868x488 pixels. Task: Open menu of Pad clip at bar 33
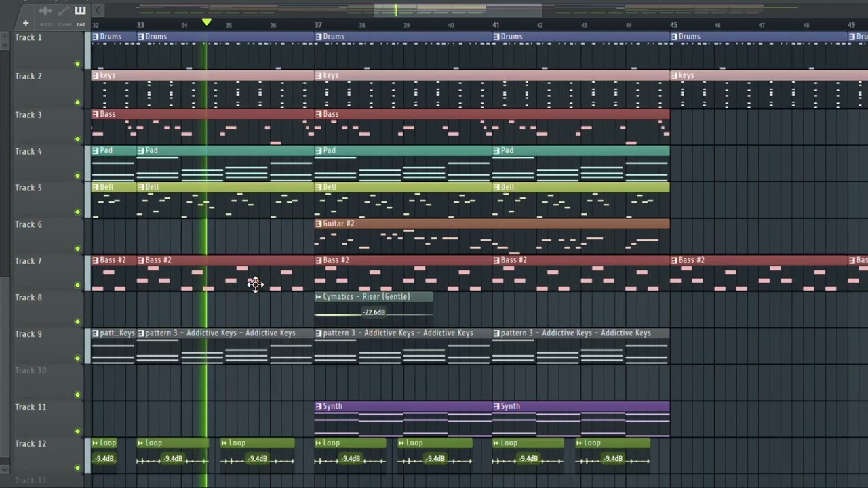141,150
